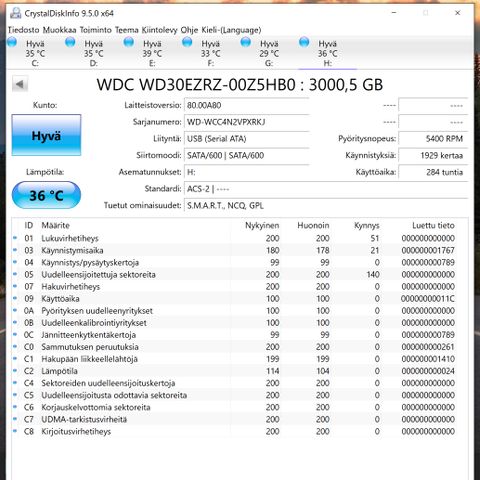Viewport: 480px width, 480px height.
Task: Click the 1929 kertaa power-on count field
Action: point(433,155)
